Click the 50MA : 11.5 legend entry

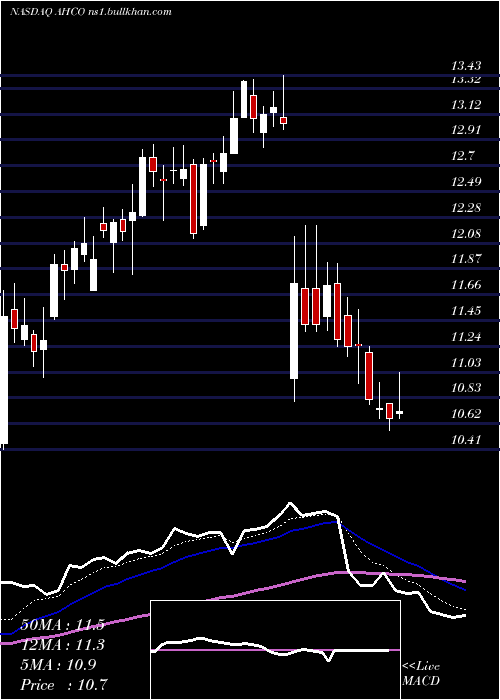coord(62,625)
